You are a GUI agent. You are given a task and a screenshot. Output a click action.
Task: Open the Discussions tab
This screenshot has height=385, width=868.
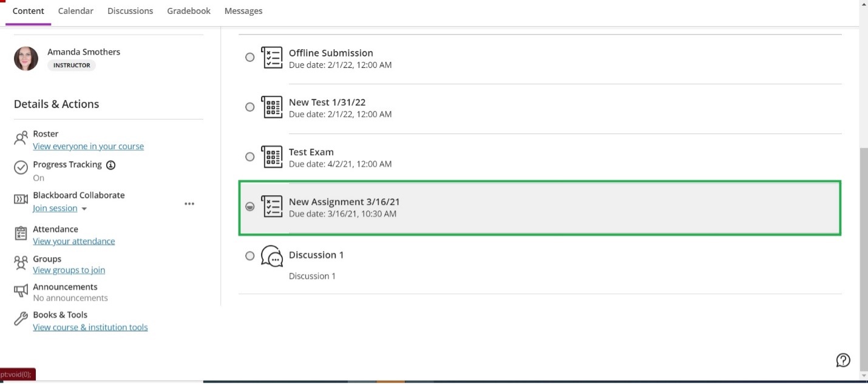[x=130, y=11]
